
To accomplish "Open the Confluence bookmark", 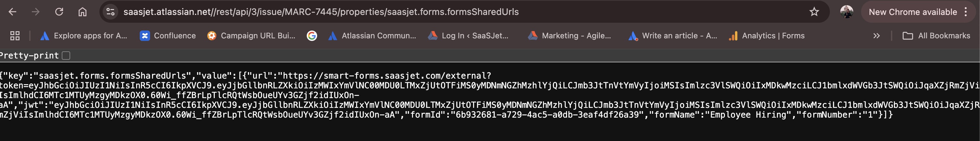I will (x=168, y=36).
